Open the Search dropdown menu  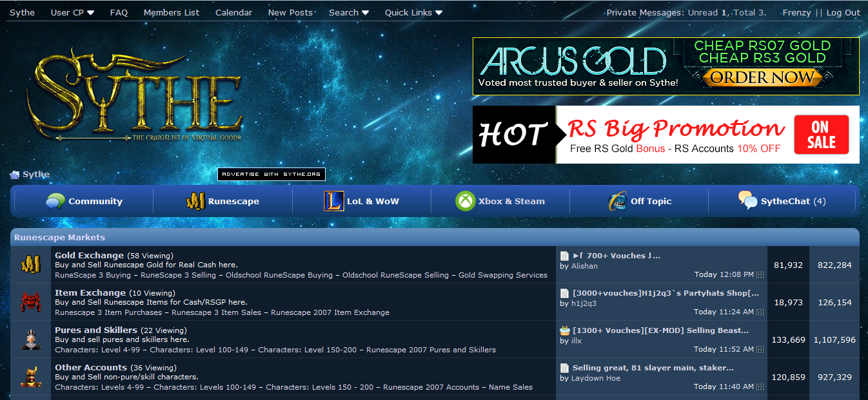pos(349,12)
